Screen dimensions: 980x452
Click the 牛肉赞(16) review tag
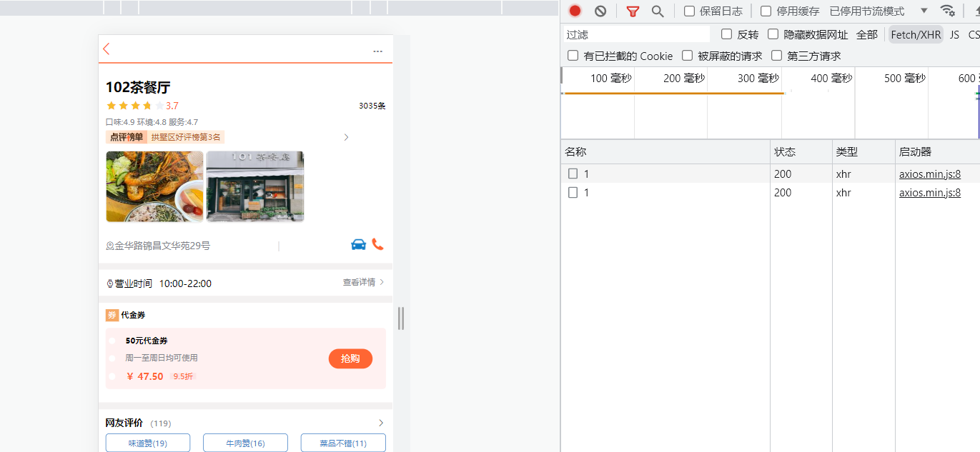(x=245, y=443)
